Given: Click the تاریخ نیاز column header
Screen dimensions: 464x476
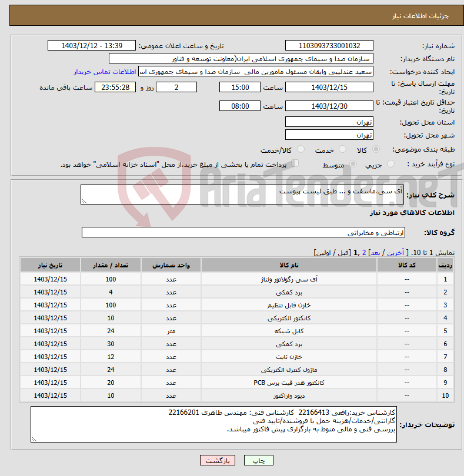Looking at the screenshot, I should click(50, 265).
